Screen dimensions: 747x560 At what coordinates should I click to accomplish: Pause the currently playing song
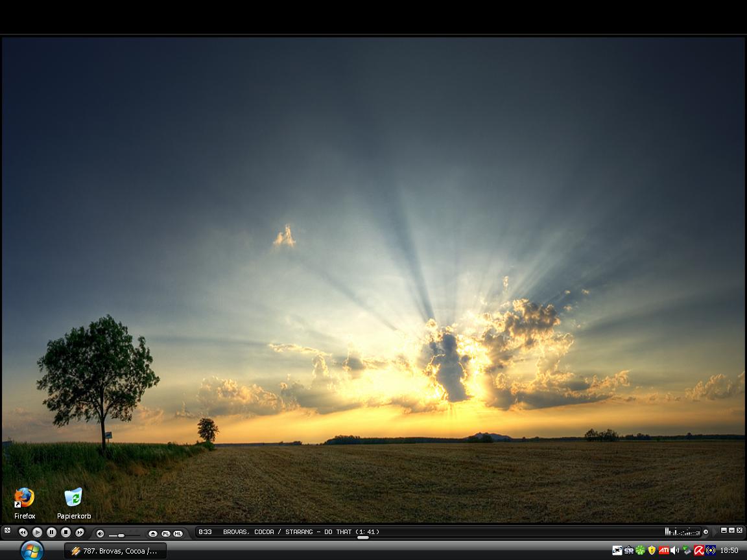[51, 532]
